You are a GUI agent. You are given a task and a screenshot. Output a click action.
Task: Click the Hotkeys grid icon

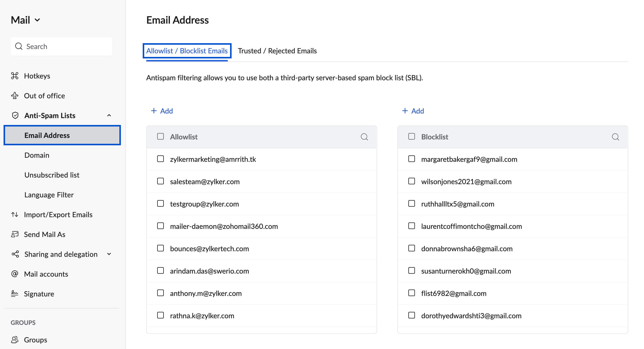[x=15, y=76]
